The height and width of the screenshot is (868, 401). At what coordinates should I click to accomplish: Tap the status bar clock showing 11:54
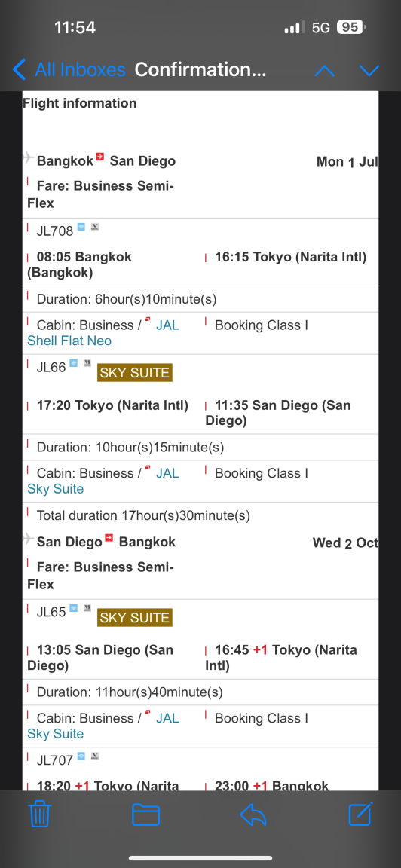[75, 26]
